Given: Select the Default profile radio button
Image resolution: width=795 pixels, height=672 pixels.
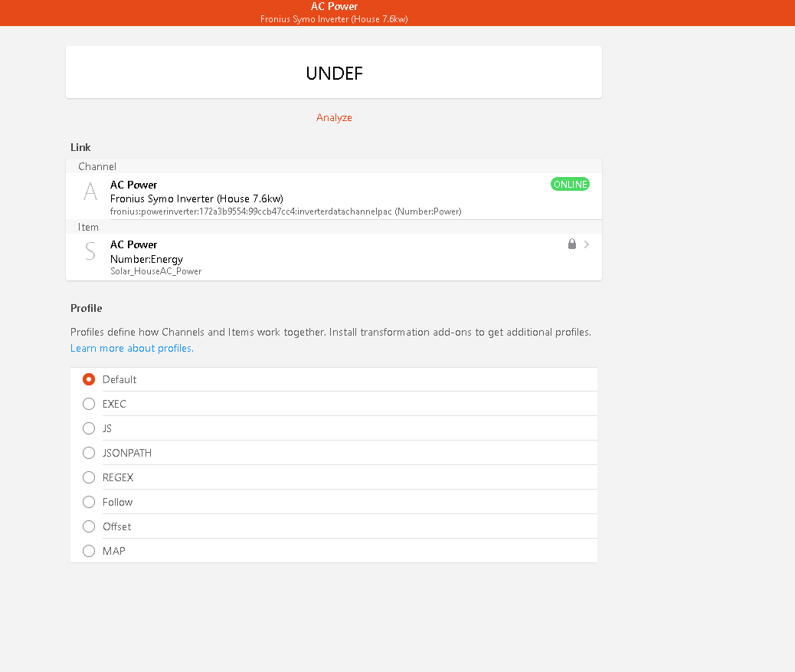Looking at the screenshot, I should point(89,379).
